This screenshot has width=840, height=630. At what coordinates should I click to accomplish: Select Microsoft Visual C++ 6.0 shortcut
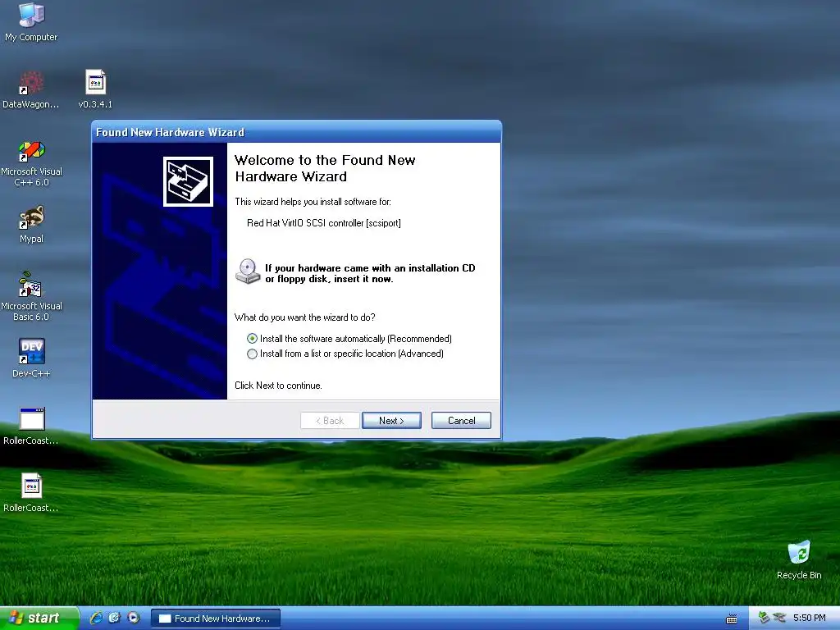[x=32, y=163]
